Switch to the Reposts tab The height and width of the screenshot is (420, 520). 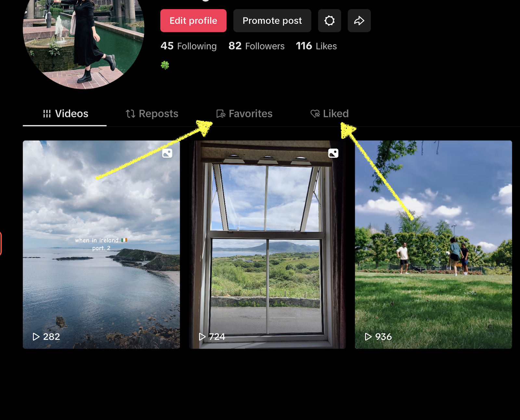pyautogui.click(x=152, y=114)
